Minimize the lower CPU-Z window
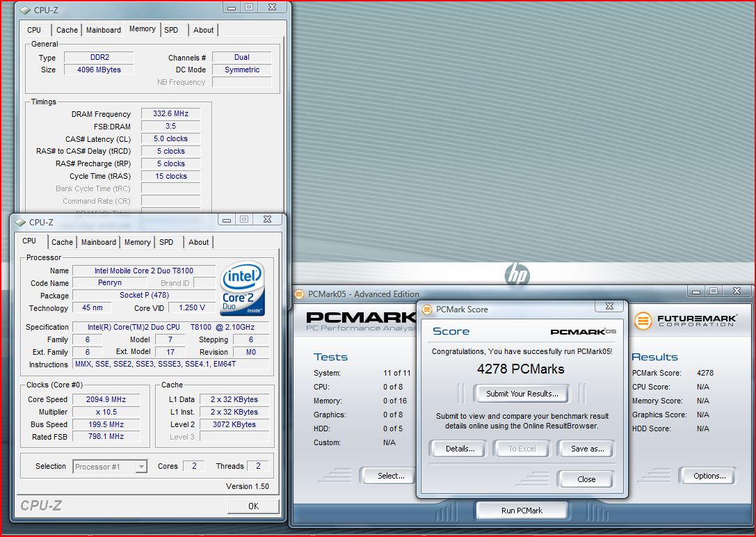756x537 pixels. coord(227,219)
